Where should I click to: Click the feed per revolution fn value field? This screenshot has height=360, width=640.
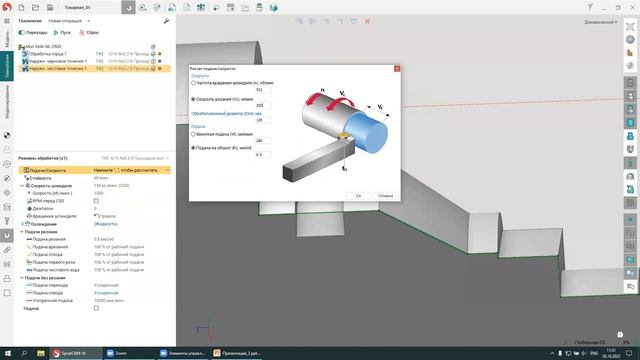click(x=263, y=154)
